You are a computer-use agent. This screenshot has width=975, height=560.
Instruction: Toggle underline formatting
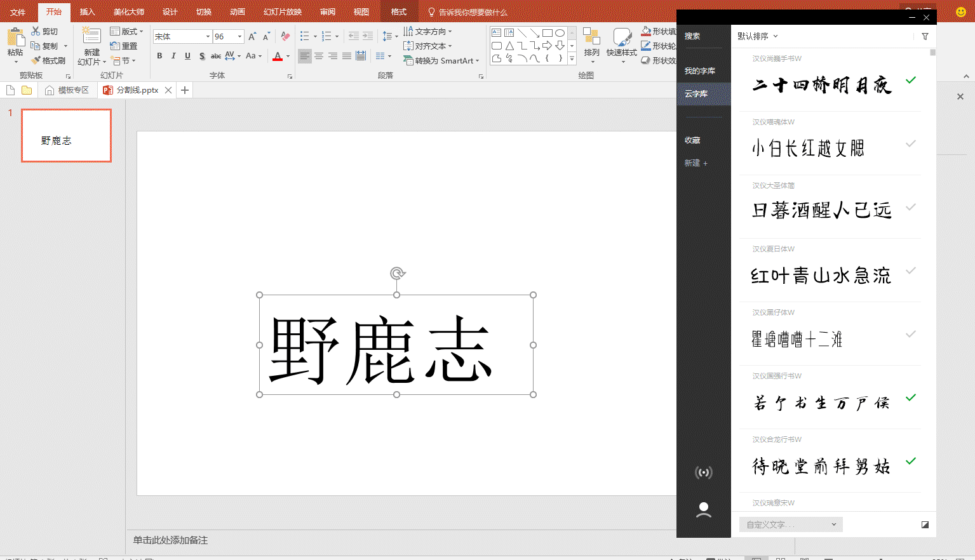[187, 56]
